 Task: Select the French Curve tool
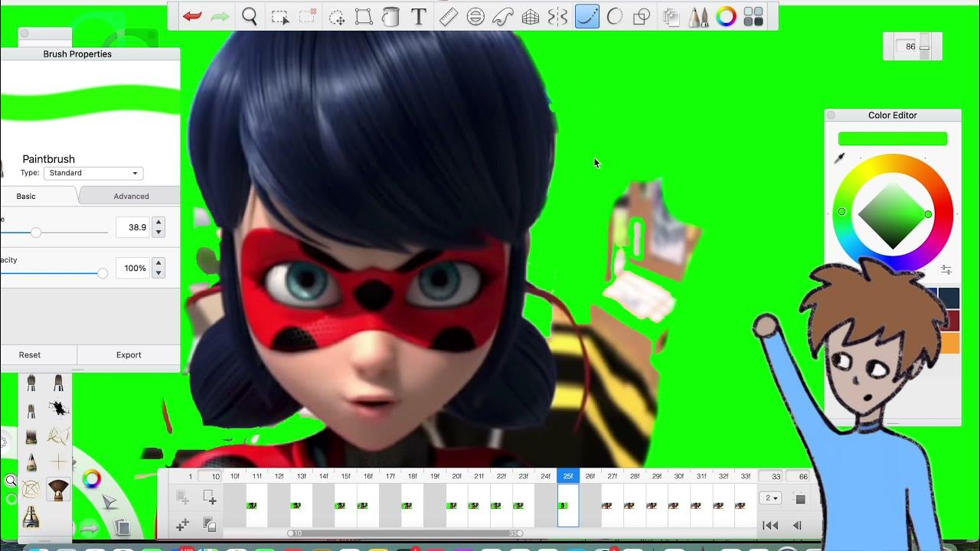pos(502,16)
